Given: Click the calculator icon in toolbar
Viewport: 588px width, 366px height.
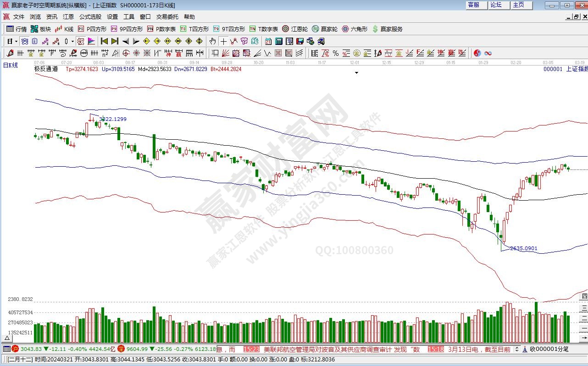Looking at the screenshot, I should (x=278, y=41).
